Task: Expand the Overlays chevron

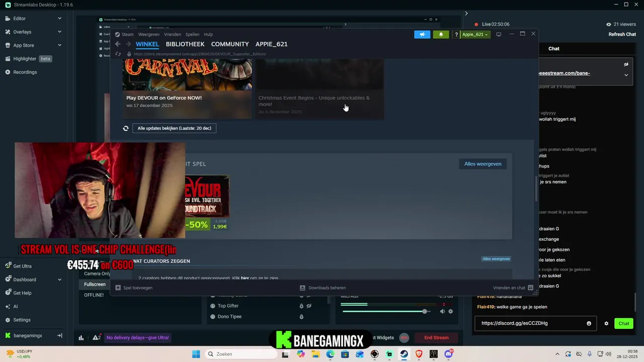Action: point(59,32)
